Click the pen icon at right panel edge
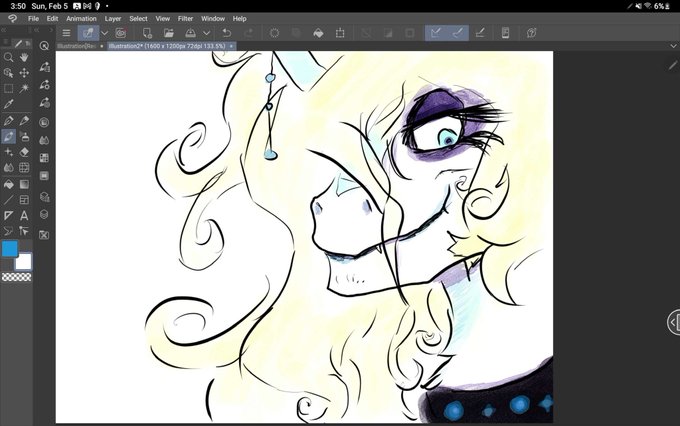680x426 pixels. 673,65
